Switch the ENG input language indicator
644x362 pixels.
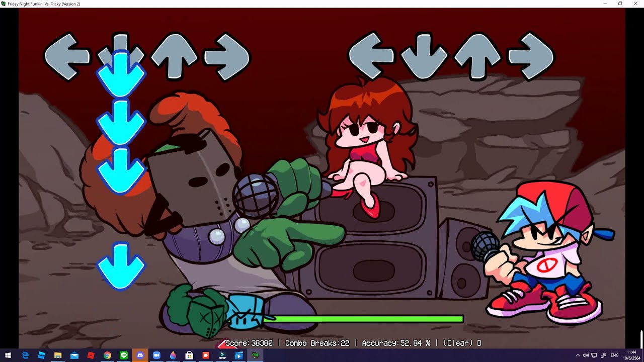coord(614,355)
